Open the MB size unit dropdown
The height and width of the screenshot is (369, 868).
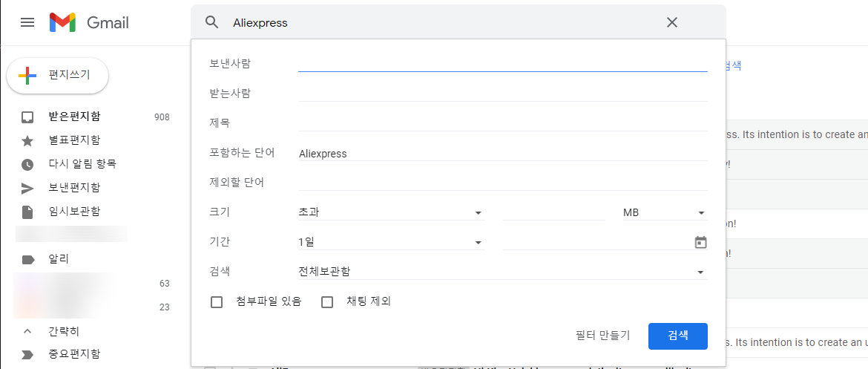[x=665, y=212]
